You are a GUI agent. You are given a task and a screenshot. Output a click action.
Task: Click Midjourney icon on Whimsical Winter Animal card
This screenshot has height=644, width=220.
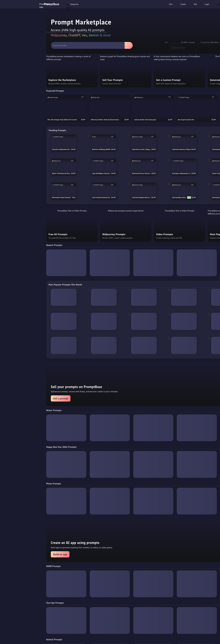coord(91,97)
